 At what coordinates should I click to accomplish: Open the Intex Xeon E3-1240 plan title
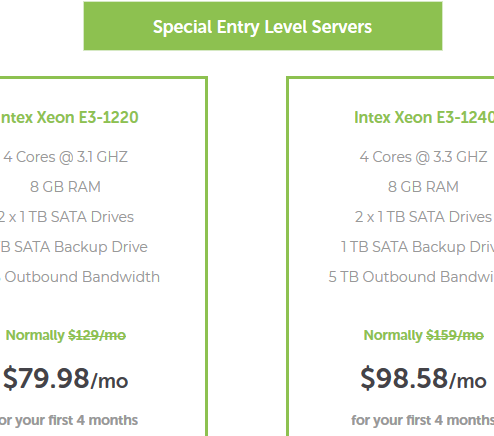(x=424, y=117)
